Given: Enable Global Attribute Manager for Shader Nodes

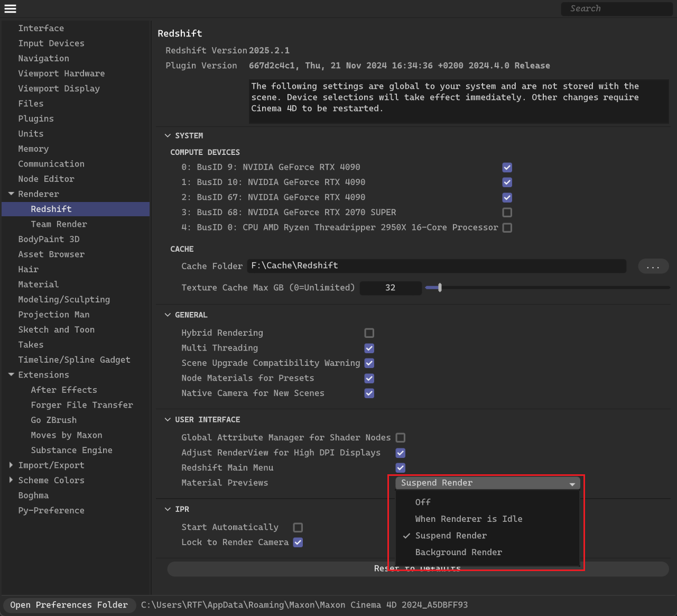Looking at the screenshot, I should click(401, 438).
